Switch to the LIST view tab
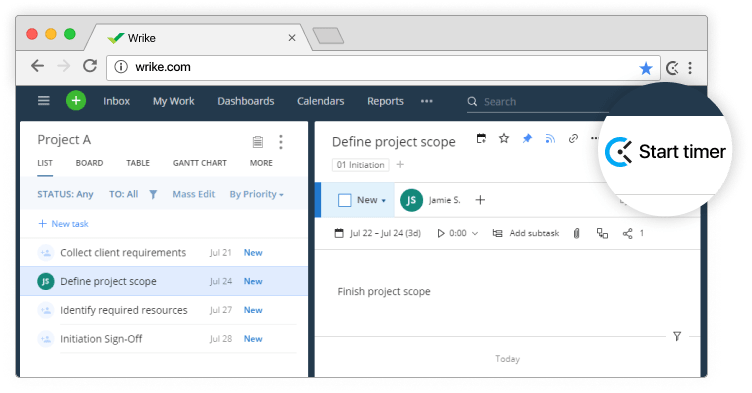Viewport: 752px width, 393px height. click(x=45, y=163)
